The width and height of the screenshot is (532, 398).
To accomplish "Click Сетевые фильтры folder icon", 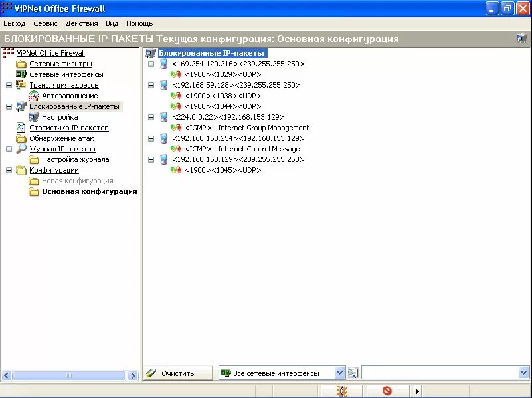I will (21, 64).
